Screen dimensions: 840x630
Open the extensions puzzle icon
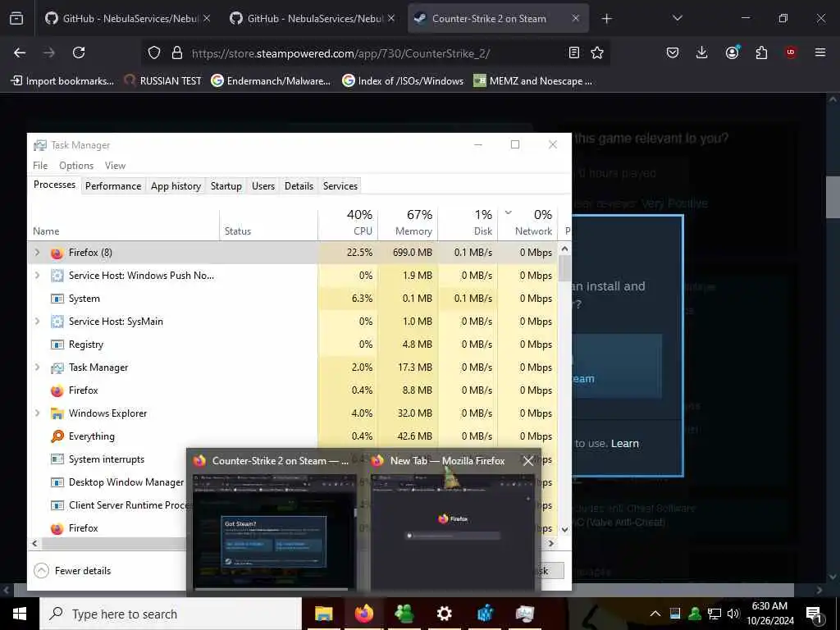[761, 52]
